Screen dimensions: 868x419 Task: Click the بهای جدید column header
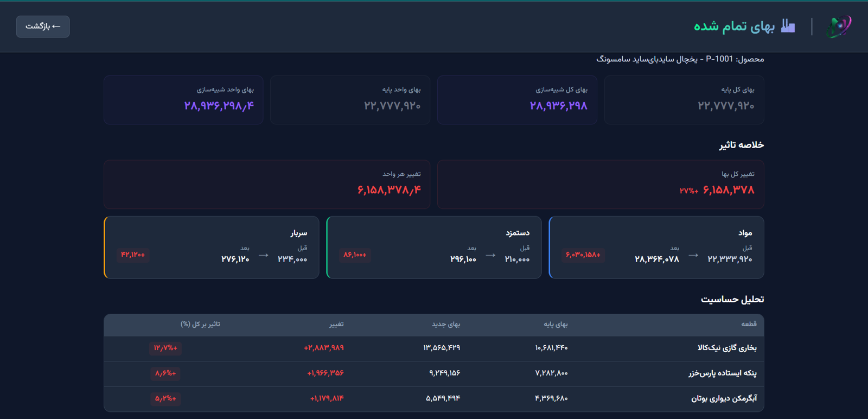(446, 324)
